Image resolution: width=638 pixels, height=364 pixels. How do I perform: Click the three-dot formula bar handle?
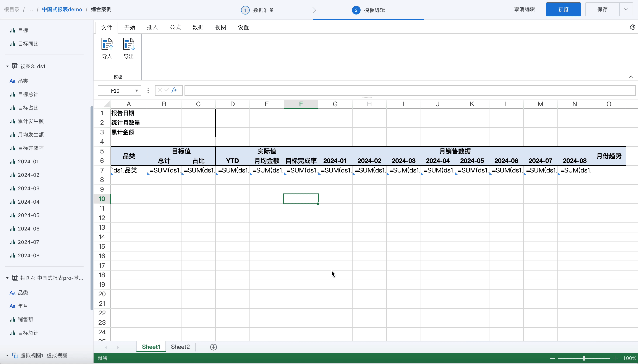click(x=148, y=90)
